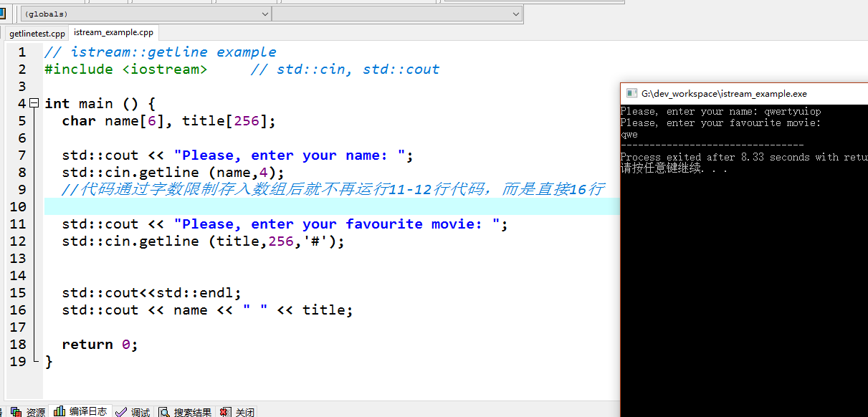Open the 资源 bottom panel tab
Screen dimensions: 868x417
(29, 412)
